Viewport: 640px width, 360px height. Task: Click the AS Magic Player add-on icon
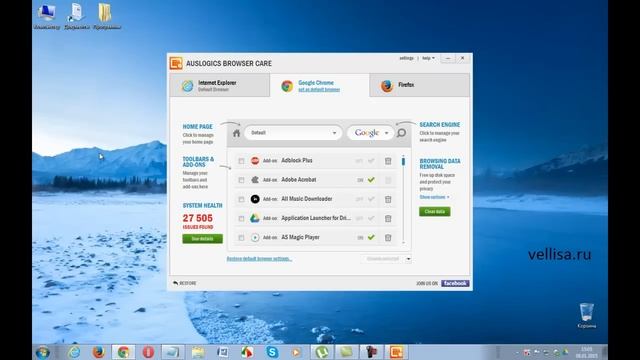(x=255, y=237)
